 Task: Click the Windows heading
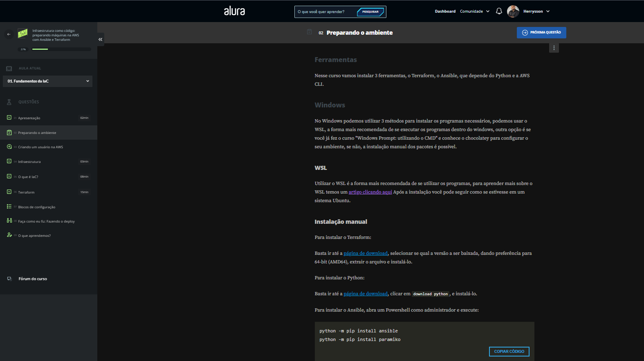click(x=330, y=105)
